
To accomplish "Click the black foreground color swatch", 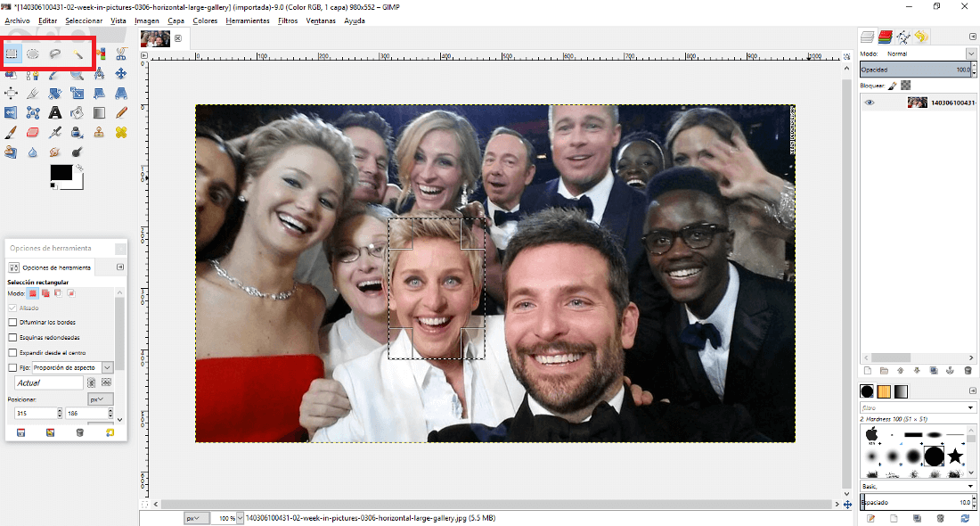I will [x=61, y=173].
